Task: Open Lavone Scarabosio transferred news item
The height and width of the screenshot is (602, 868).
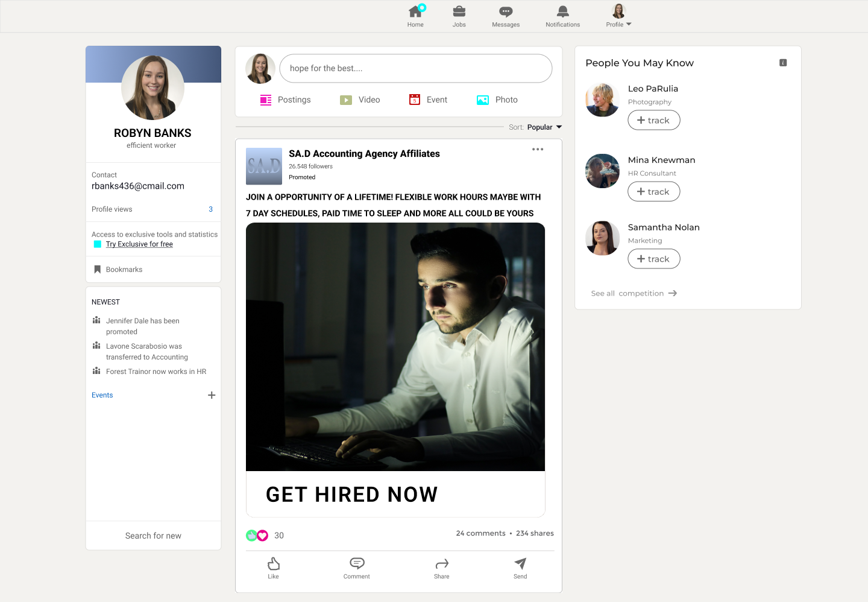Action: pos(147,352)
